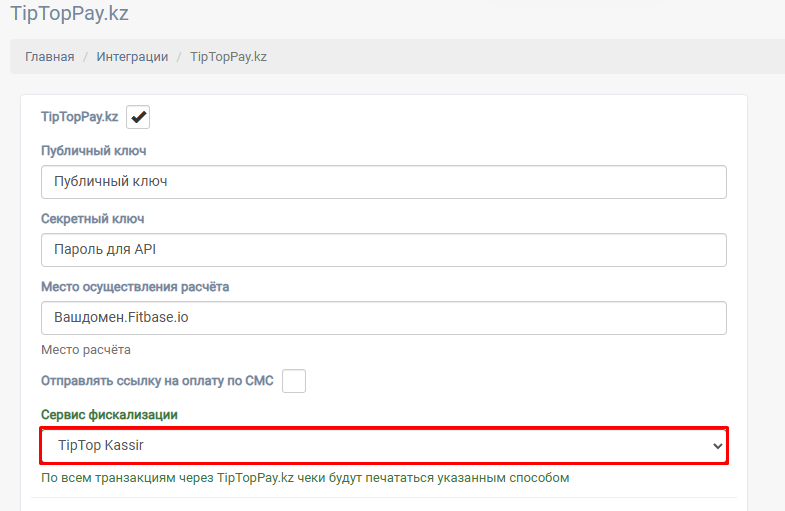The image size is (785, 511).
Task: Click the Место осуществления расчёта field
Action: (x=384, y=318)
